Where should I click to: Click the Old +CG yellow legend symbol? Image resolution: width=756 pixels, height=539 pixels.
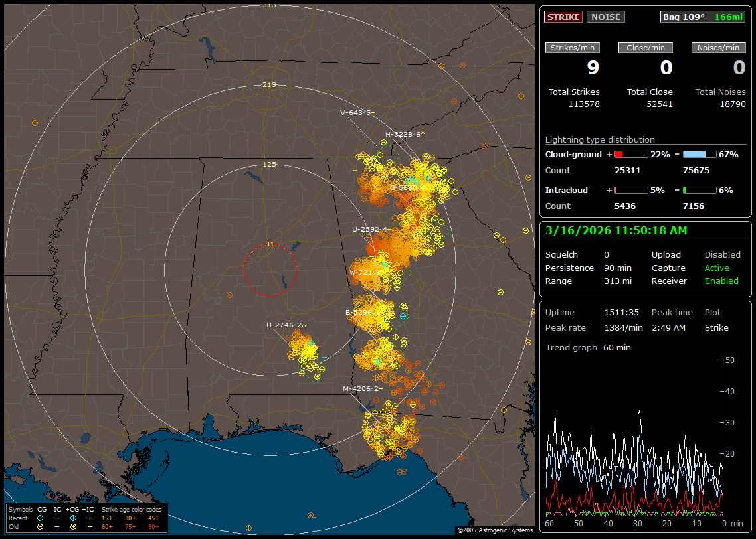tap(73, 526)
